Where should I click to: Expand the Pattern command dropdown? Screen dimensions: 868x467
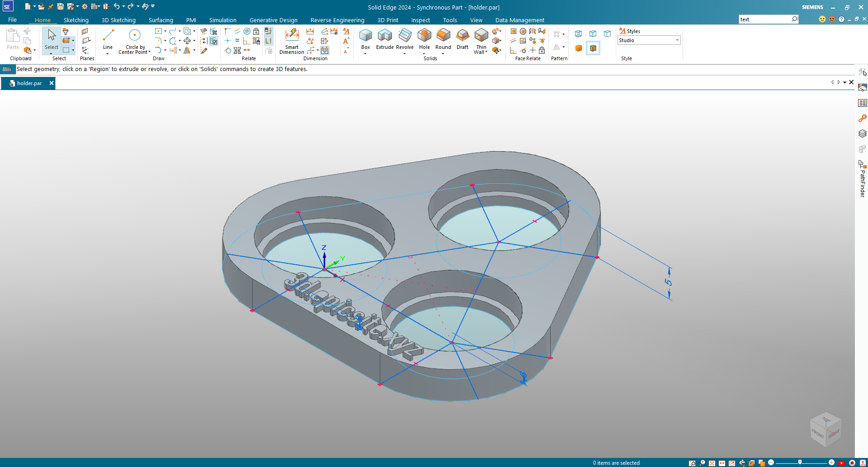[564, 34]
